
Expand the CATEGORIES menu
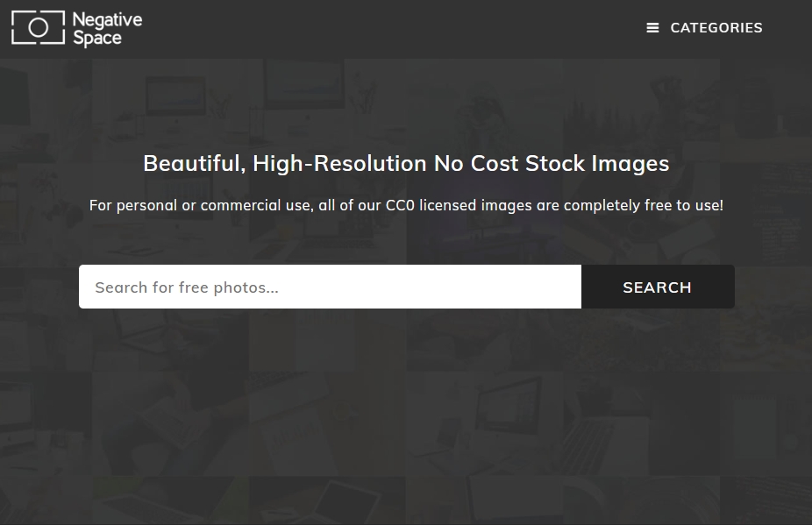point(704,28)
